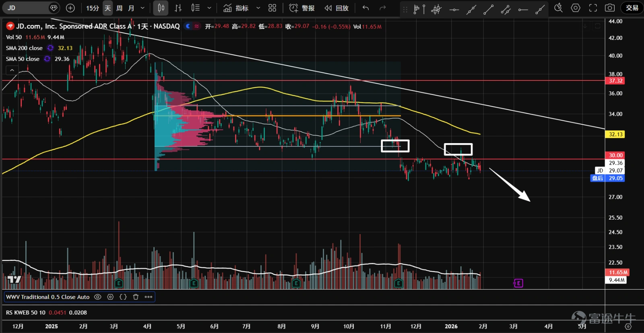The width and height of the screenshot is (644, 333).
Task: Open the 警报 alert button
Action: [302, 8]
